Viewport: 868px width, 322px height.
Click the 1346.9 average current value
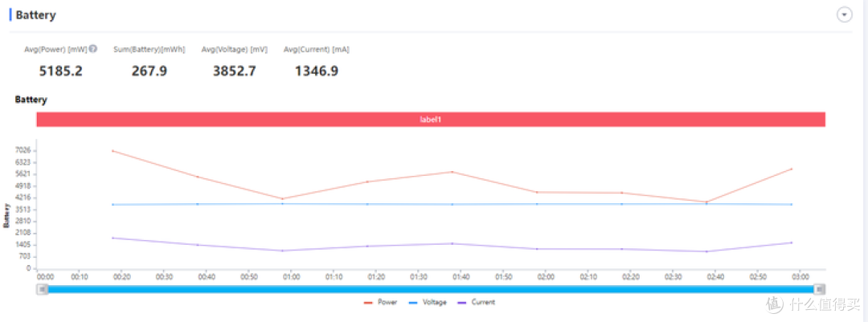(x=317, y=71)
